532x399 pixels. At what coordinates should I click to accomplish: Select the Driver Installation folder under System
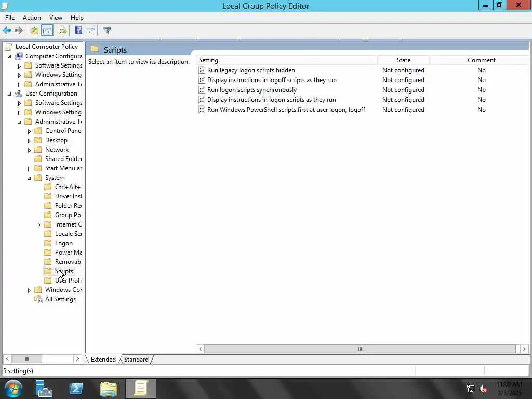coord(69,196)
